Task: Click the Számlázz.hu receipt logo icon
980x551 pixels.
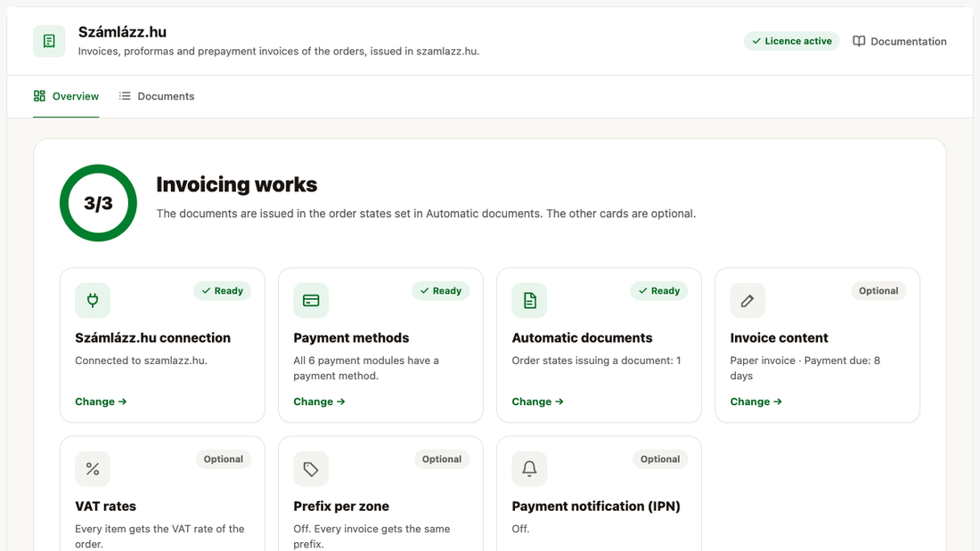Action: click(49, 41)
